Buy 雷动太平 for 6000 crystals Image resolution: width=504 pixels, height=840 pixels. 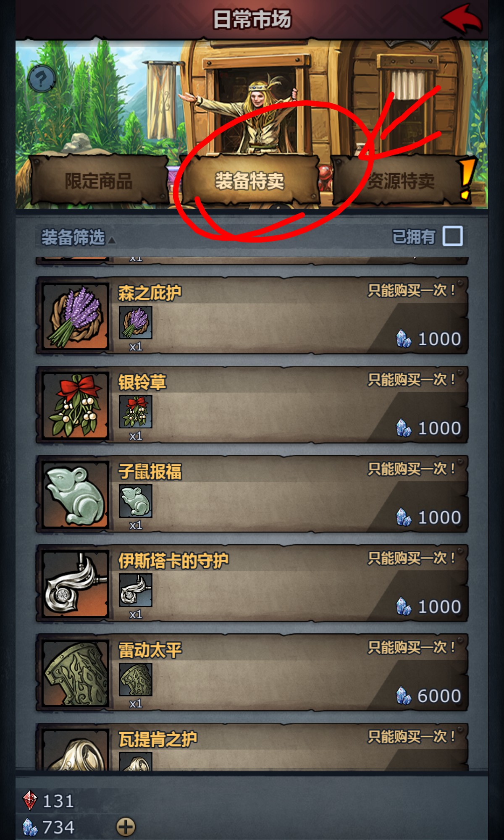click(x=428, y=696)
